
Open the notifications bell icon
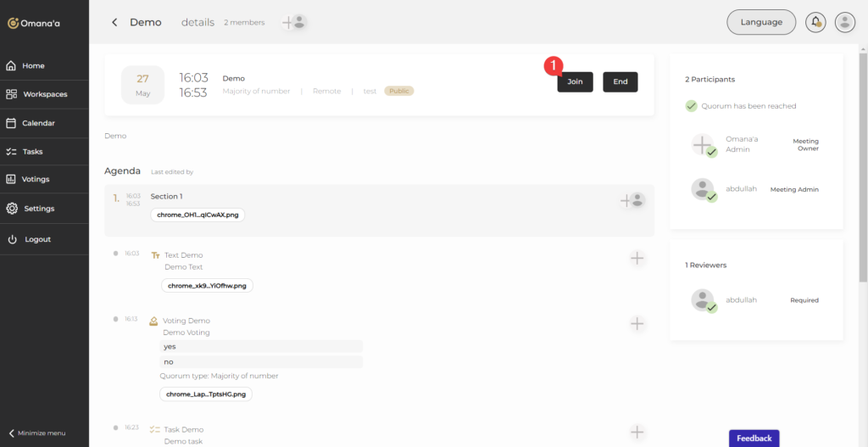click(x=816, y=22)
